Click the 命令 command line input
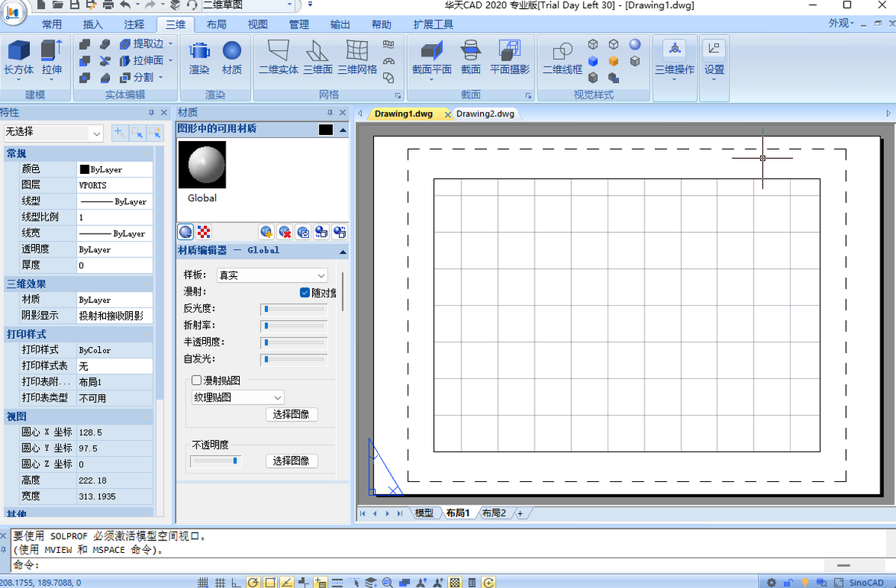The image size is (896, 588). (x=418, y=566)
